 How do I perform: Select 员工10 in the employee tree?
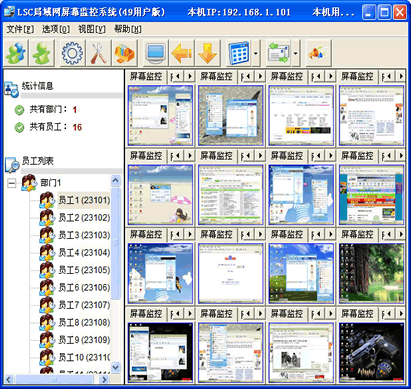(x=84, y=357)
